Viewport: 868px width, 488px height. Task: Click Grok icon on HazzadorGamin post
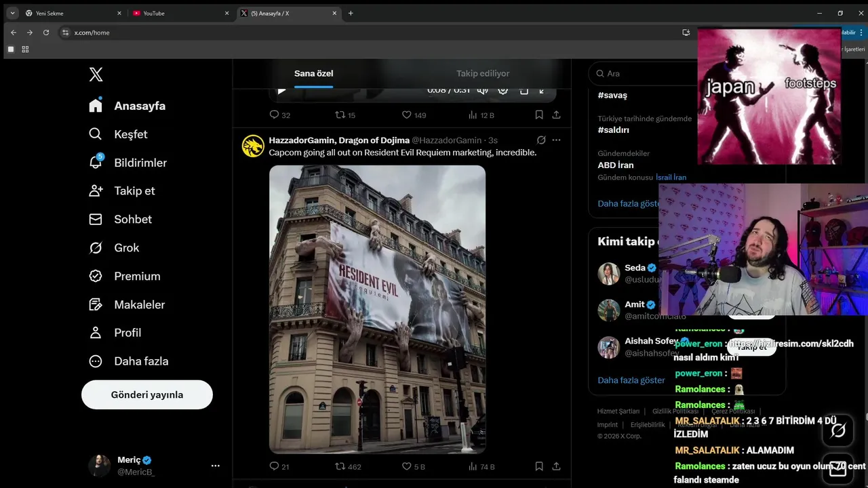541,140
